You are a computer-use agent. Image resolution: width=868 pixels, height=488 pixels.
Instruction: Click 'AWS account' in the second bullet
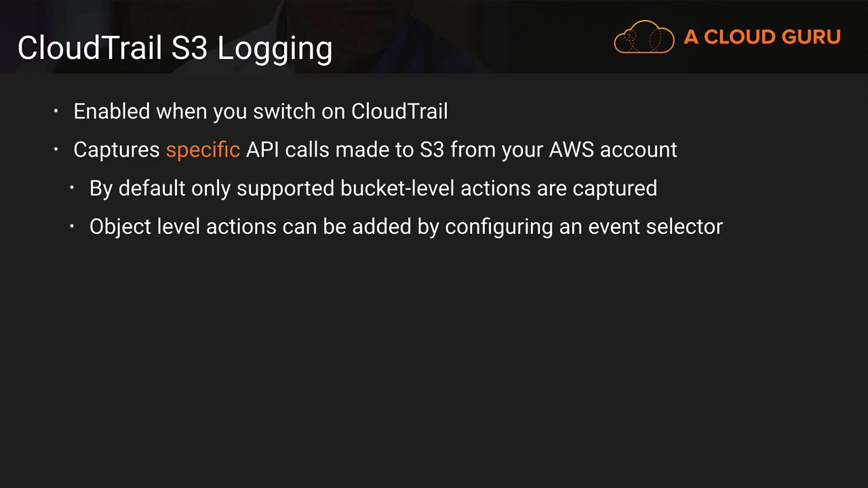coord(613,150)
